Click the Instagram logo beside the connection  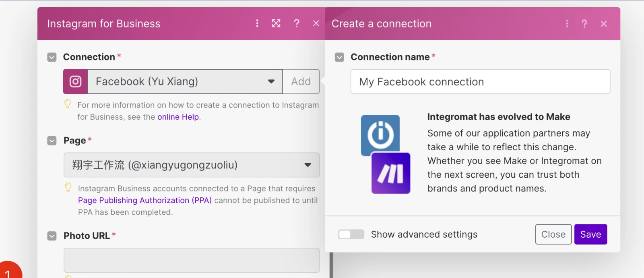[75, 82]
